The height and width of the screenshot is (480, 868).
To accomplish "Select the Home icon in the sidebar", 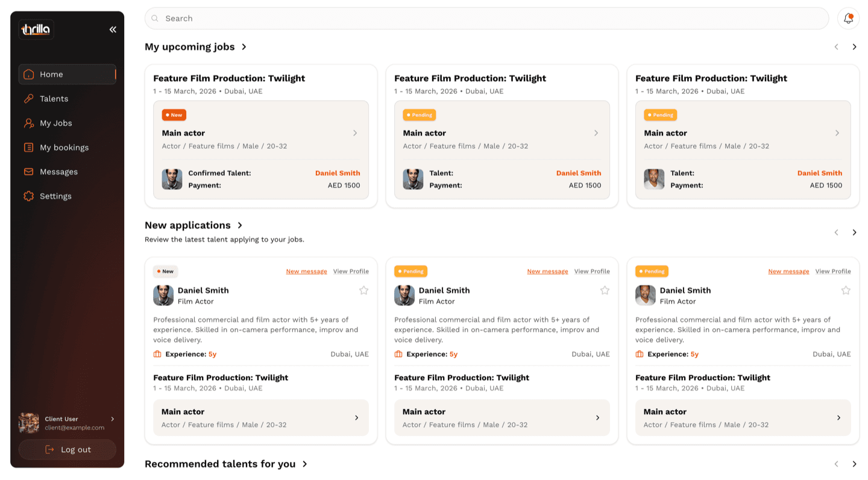I will click(x=28, y=74).
